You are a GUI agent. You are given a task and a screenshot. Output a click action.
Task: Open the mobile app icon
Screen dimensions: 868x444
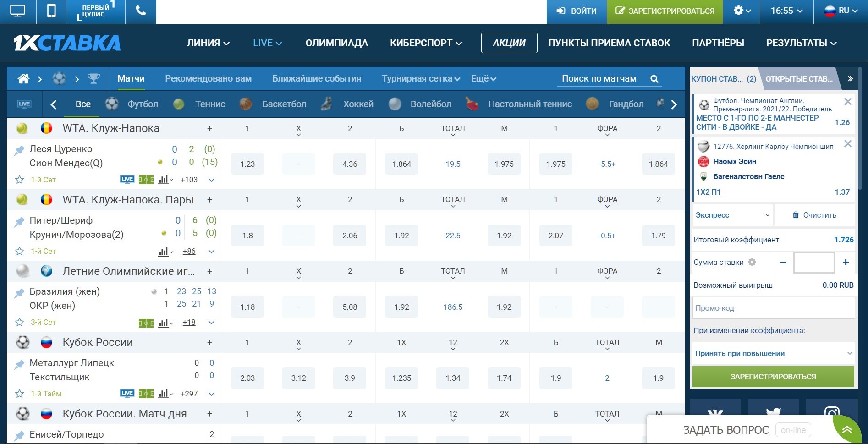click(51, 11)
